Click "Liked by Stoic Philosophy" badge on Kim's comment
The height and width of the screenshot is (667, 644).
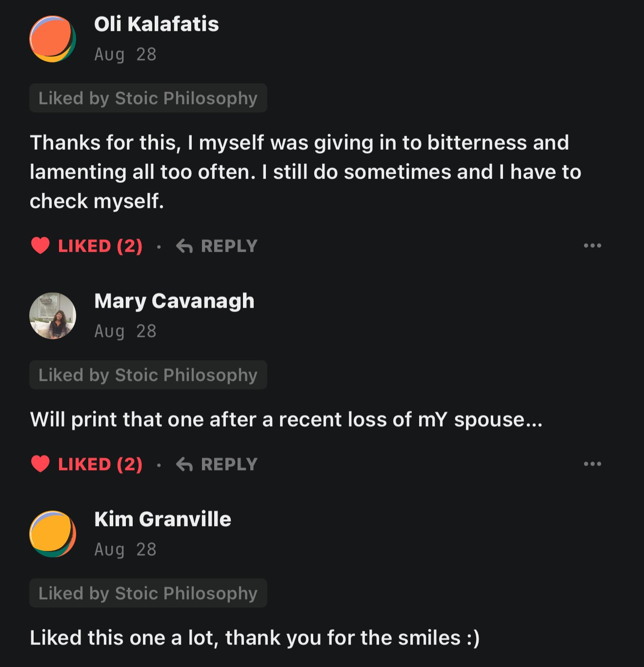pos(148,593)
